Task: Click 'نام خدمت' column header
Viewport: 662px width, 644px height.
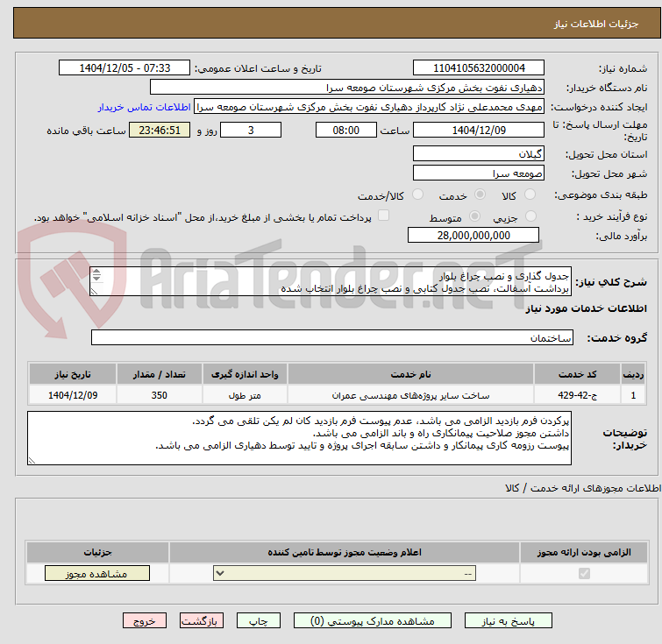Action: [411, 374]
